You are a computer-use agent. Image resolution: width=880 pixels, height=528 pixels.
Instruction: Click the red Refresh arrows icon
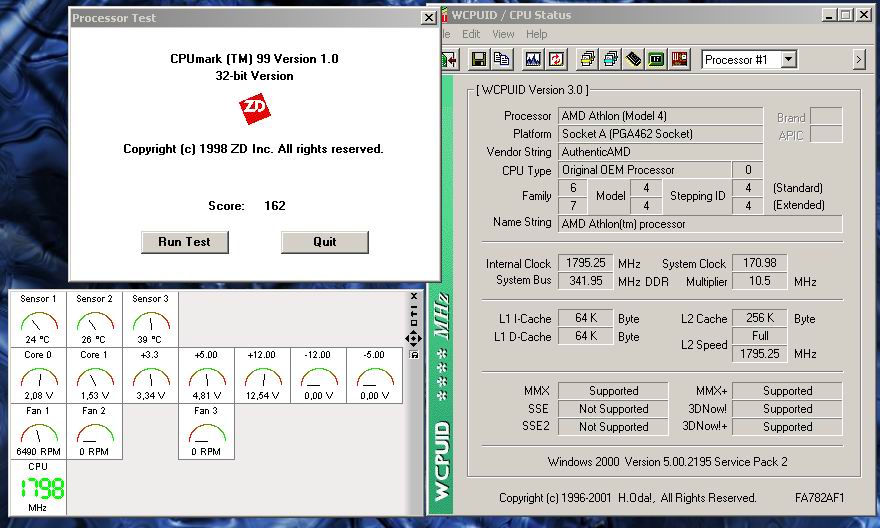[x=556, y=59]
